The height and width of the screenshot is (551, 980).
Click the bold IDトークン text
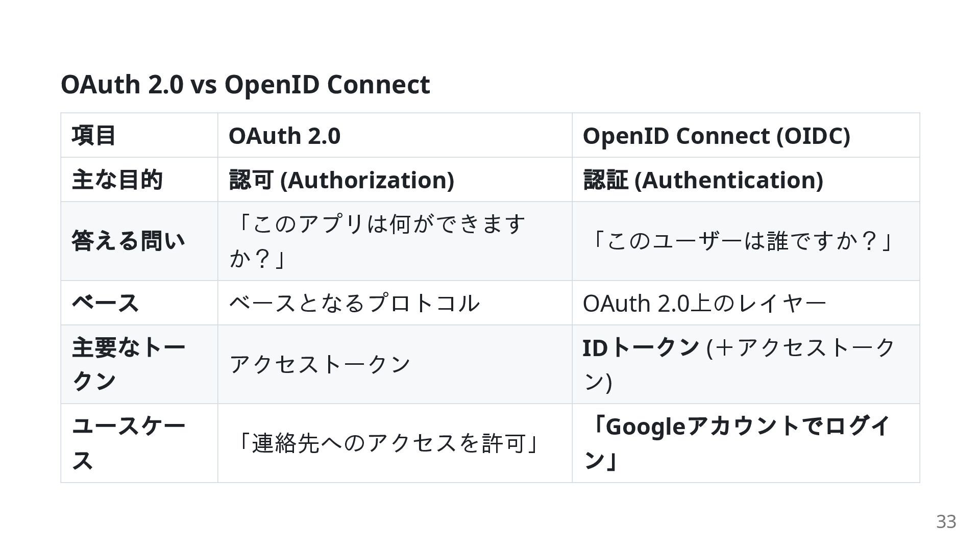coord(641,348)
